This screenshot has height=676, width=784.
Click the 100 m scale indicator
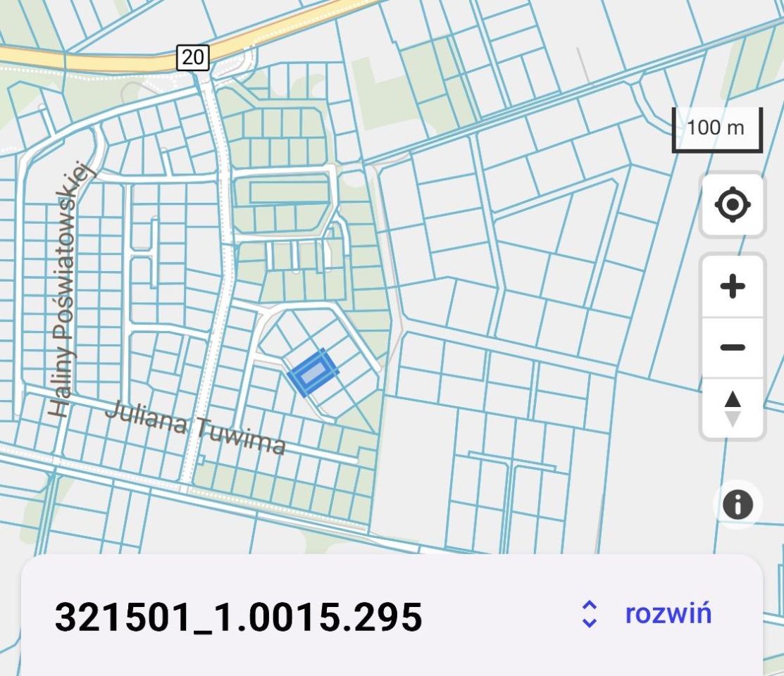point(717,128)
